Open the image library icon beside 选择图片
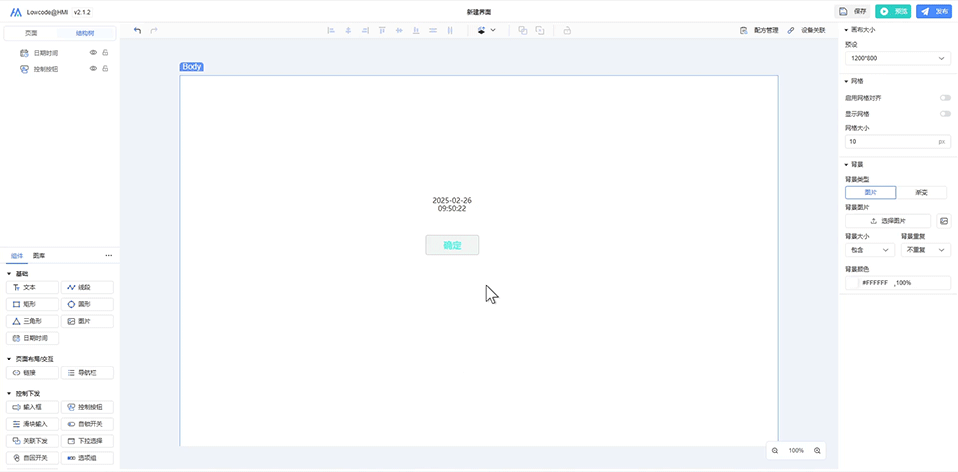 tap(943, 221)
